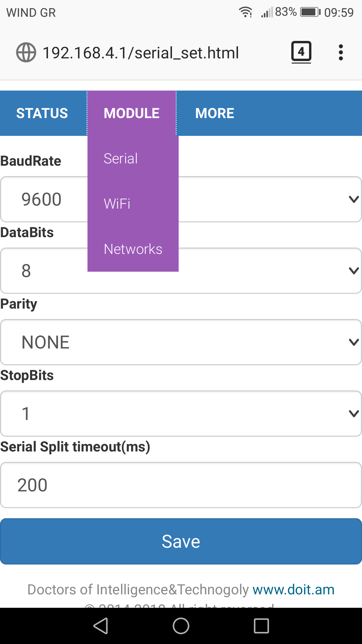Focus the Serial Split timeout field
This screenshot has height=644, width=362.
(x=181, y=485)
